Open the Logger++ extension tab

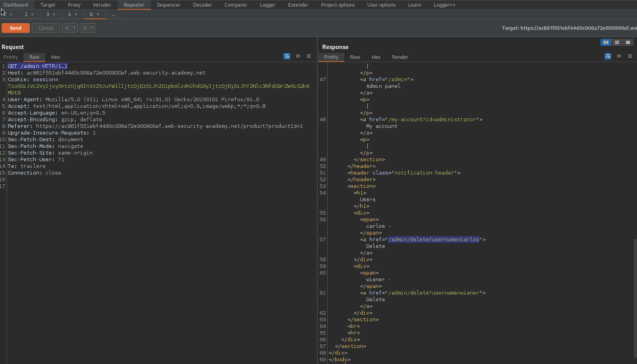444,5
